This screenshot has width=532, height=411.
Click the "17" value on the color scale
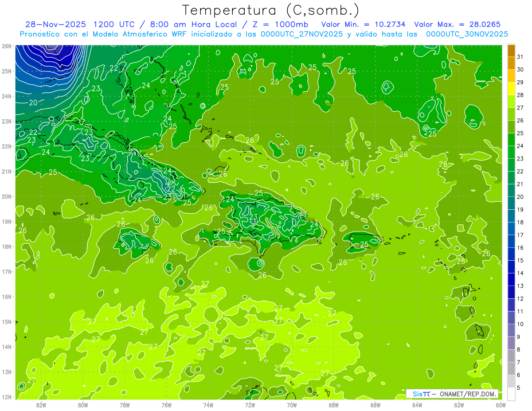[520, 235]
